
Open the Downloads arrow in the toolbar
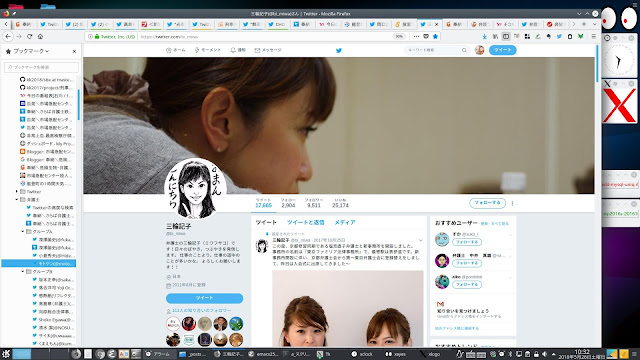[484, 36]
